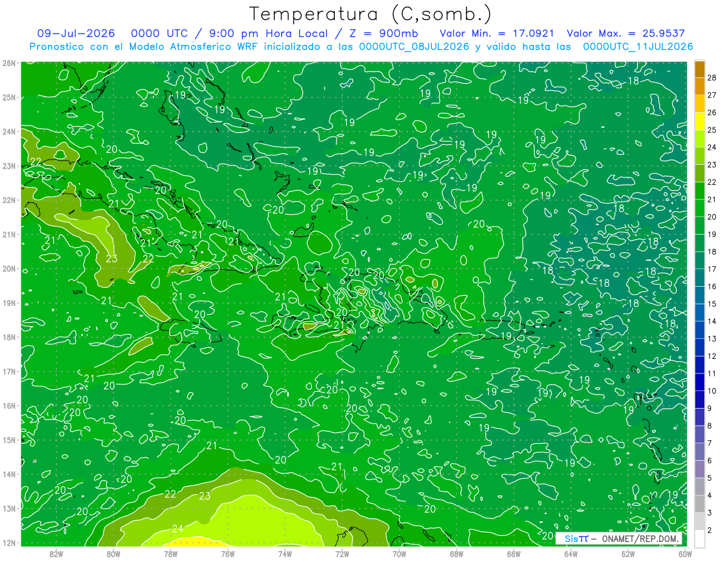
Task: Click the 70W longitude axis label
Action: pos(399,553)
